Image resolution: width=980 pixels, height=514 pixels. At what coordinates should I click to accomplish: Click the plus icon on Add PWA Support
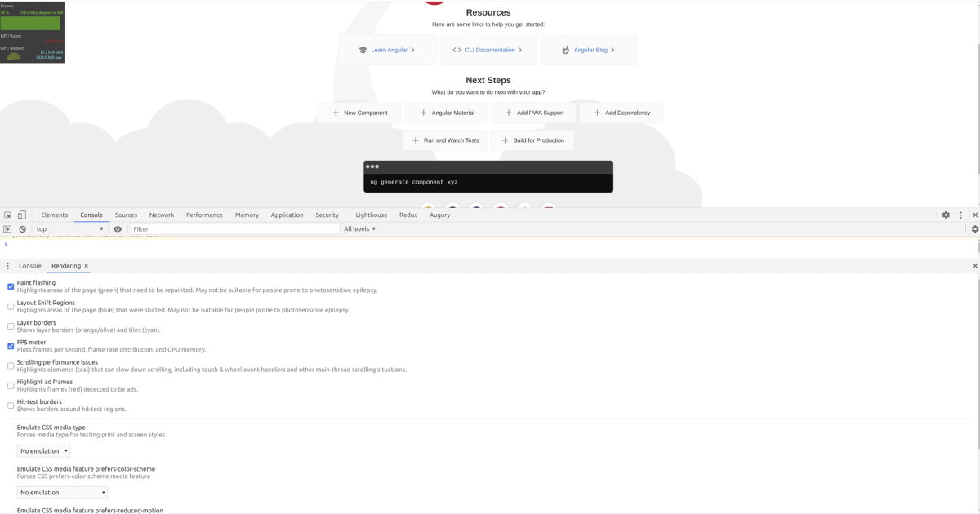(x=509, y=113)
